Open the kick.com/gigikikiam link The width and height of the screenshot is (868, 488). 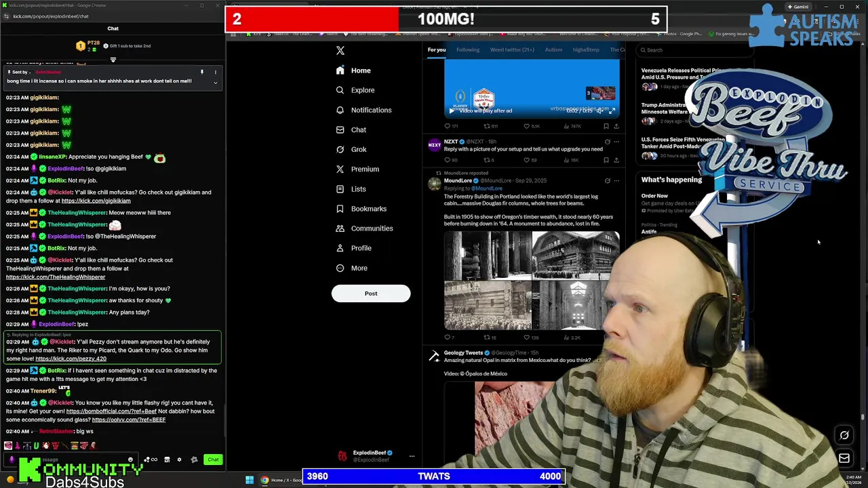pos(96,201)
